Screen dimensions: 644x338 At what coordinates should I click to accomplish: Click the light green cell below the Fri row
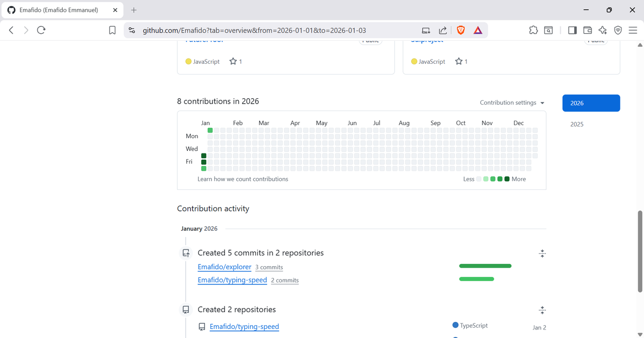pos(203,168)
